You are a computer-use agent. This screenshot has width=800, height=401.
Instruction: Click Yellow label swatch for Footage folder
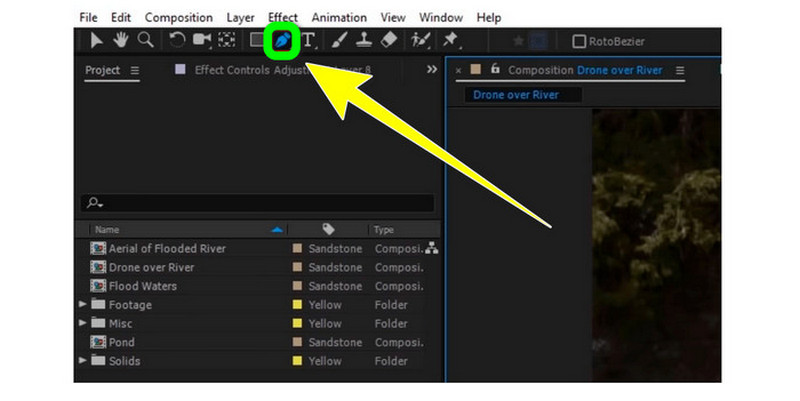pyautogui.click(x=297, y=305)
